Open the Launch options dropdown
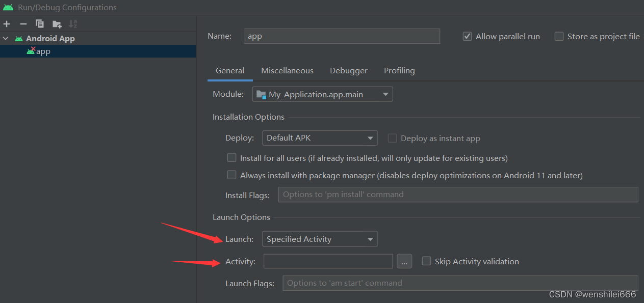This screenshot has width=644, height=303. [x=371, y=239]
